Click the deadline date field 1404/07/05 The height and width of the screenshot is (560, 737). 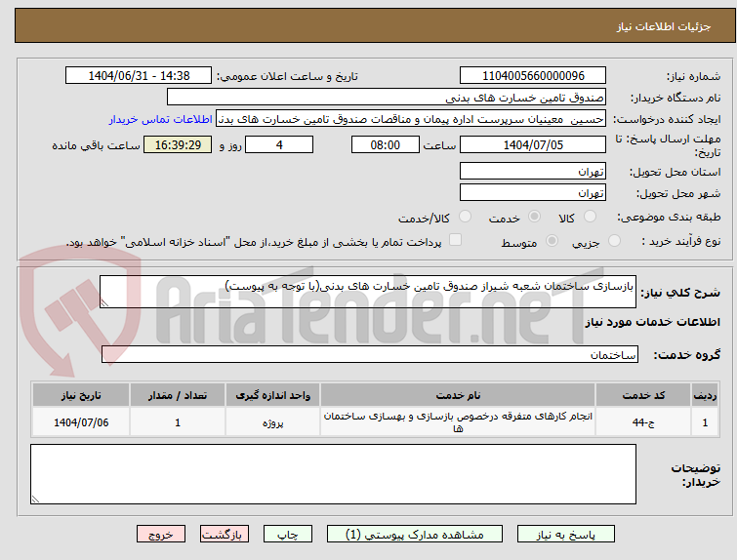pos(533,144)
